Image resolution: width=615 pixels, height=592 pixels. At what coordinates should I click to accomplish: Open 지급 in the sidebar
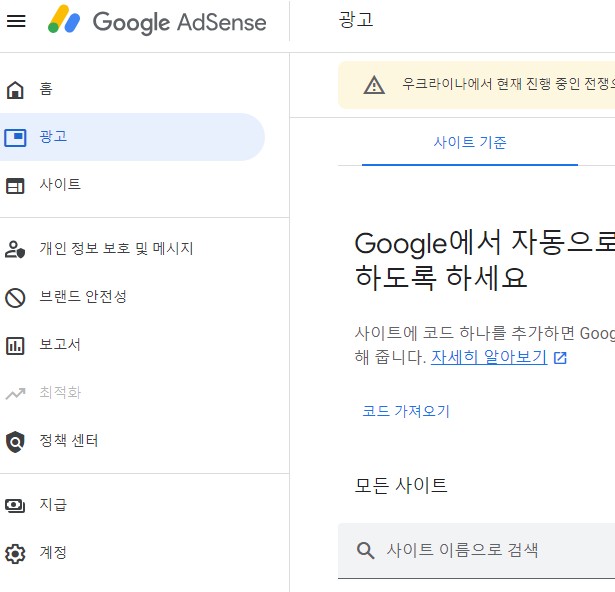(53, 504)
